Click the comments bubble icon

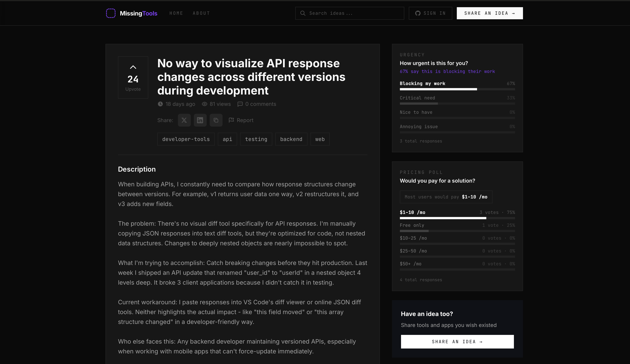click(240, 104)
